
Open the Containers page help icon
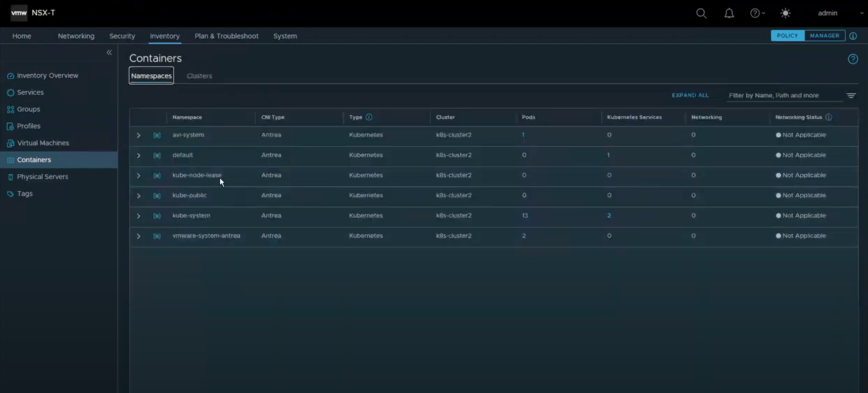853,59
